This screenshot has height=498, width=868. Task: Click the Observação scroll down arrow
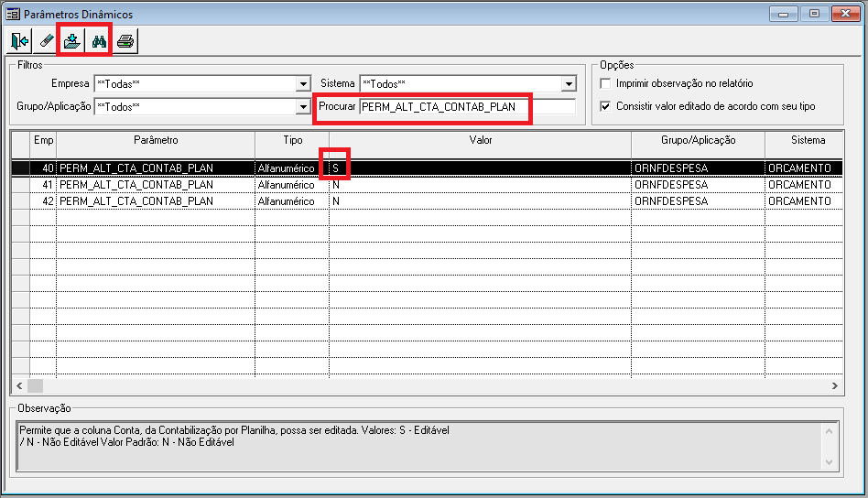829,462
